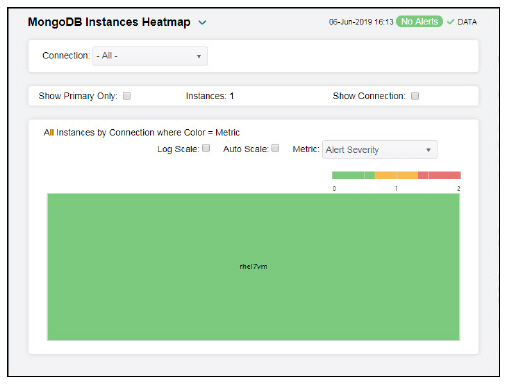508x385 pixels.
Task: Click the orange segment of color legend
Action: point(396,175)
